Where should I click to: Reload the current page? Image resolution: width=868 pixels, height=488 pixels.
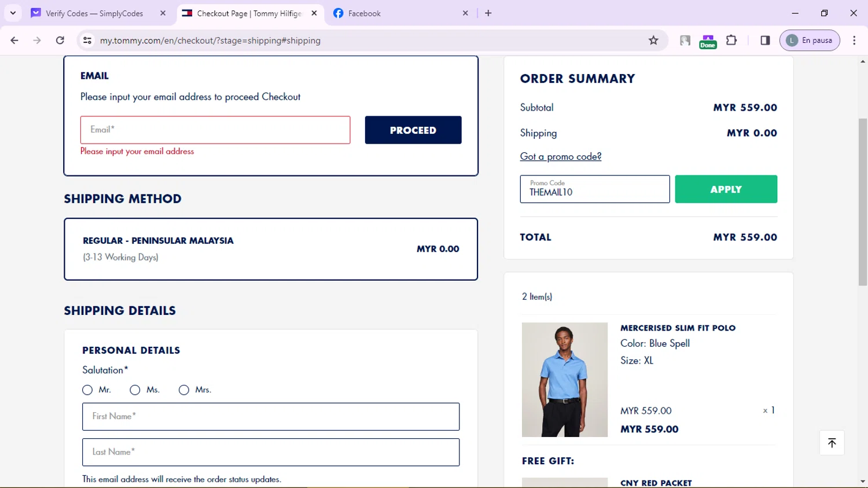coord(60,41)
